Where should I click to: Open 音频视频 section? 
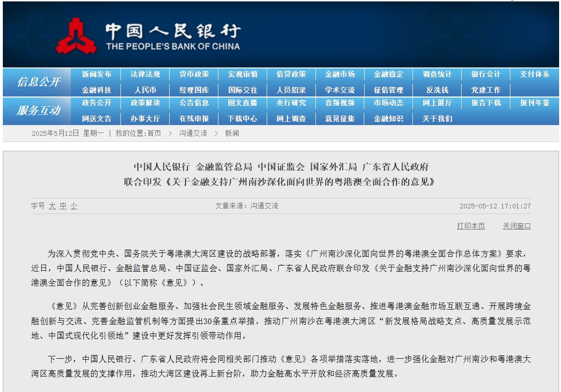(x=340, y=103)
